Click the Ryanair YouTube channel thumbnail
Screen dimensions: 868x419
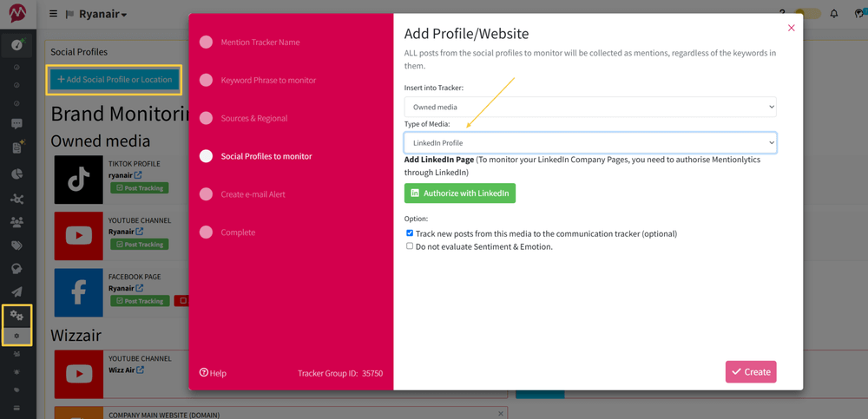(79, 236)
